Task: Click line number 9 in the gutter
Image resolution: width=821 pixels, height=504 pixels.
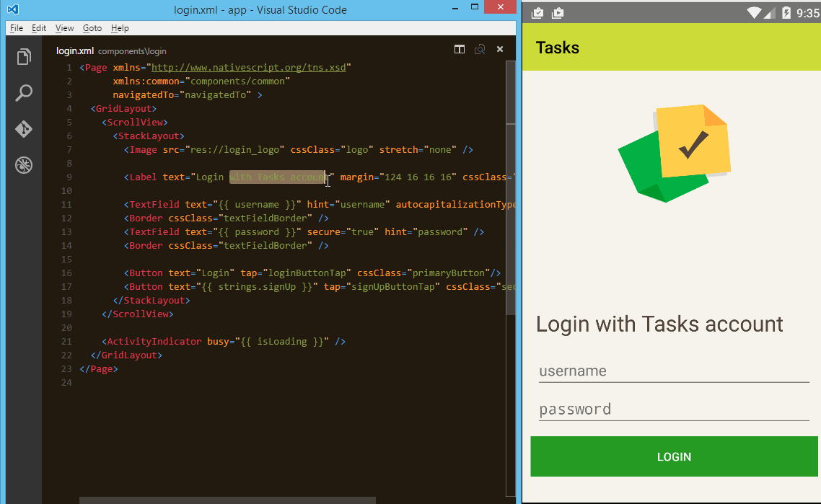Action: (x=69, y=177)
